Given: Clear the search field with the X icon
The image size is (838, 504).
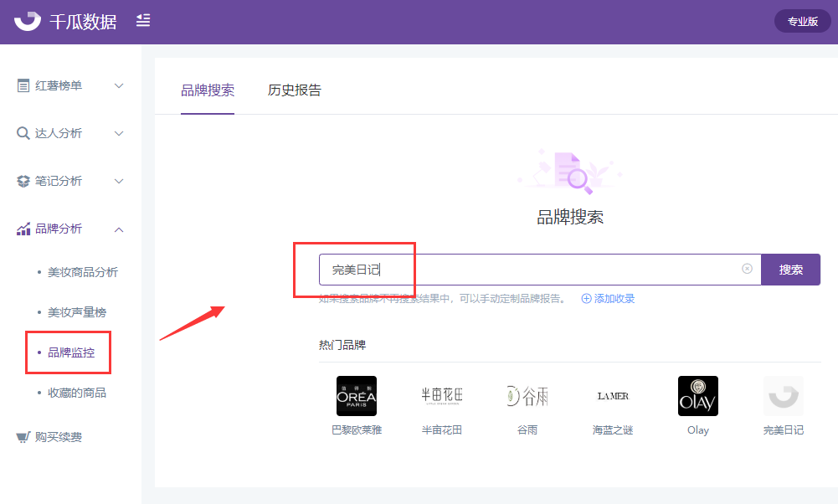Looking at the screenshot, I should pos(747,269).
